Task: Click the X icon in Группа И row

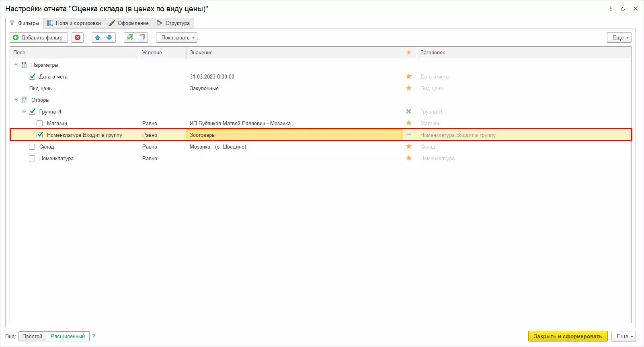Action: coord(409,112)
